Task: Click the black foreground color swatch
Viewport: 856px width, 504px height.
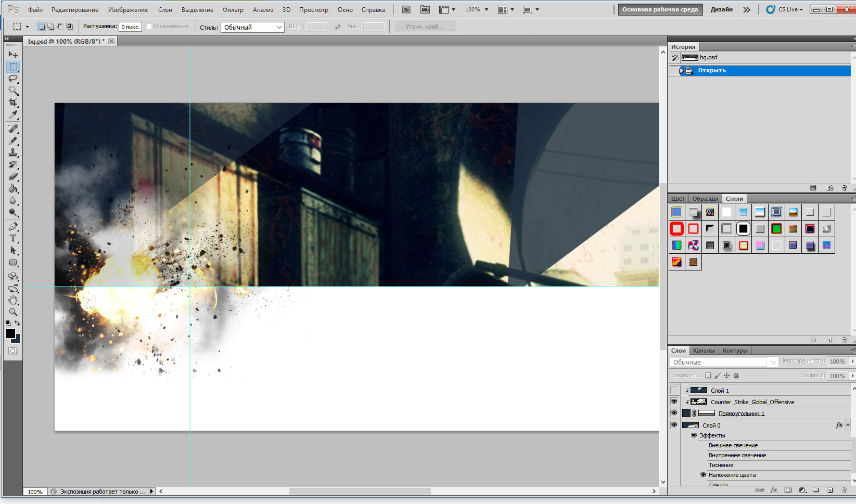Action: 10,333
